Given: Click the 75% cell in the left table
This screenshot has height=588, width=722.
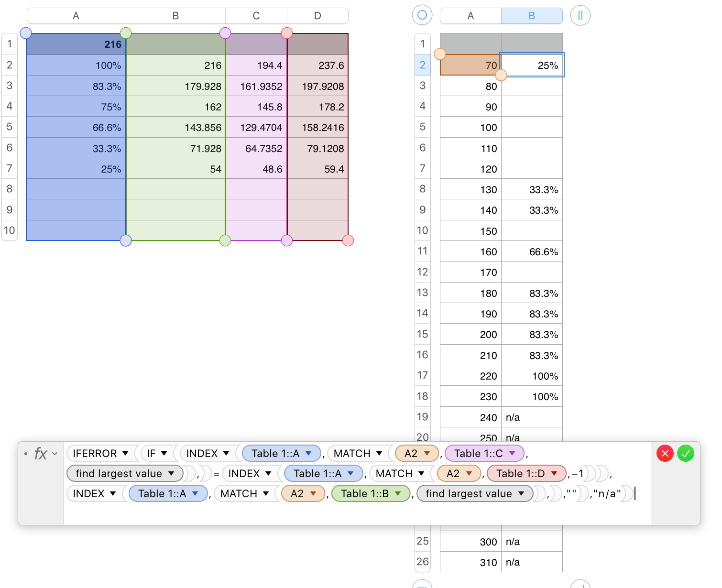Looking at the screenshot, I should pyautogui.click(x=76, y=107).
